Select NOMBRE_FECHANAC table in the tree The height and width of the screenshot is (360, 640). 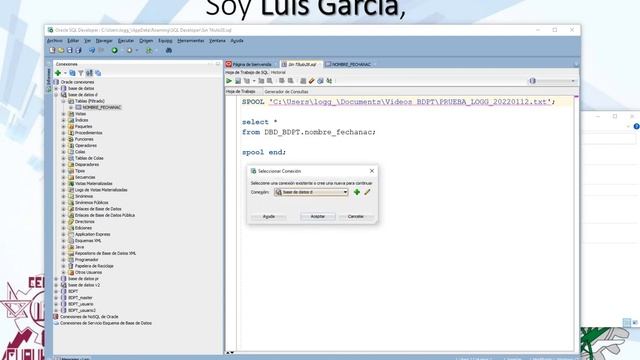[x=102, y=107]
